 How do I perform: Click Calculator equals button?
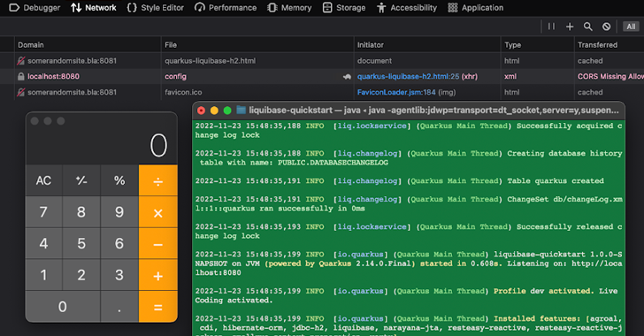coord(158,307)
